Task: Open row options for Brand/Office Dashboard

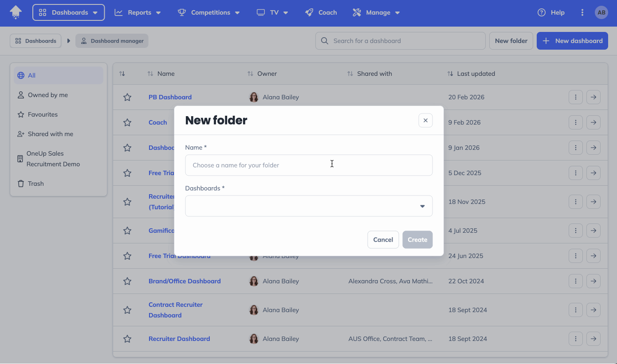Action: 575,281
